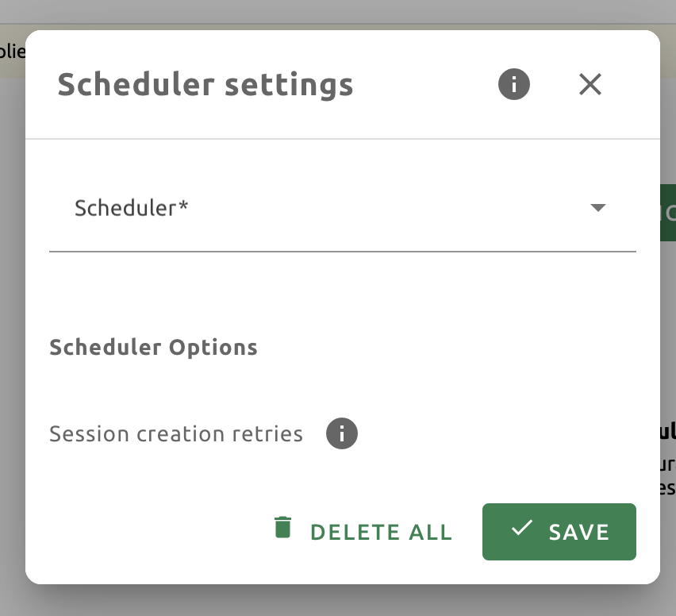This screenshot has height=616, width=676.
Task: Click the dropdown arrow on the Scheduler field
Action: [598, 209]
